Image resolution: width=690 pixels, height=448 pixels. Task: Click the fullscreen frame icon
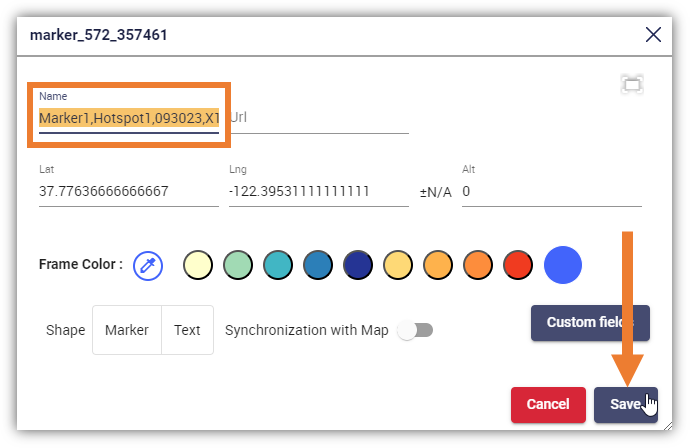coord(632,84)
